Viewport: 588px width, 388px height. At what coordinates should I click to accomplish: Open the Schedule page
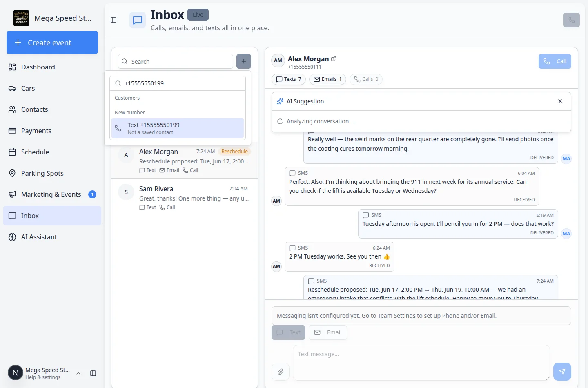[52, 152]
